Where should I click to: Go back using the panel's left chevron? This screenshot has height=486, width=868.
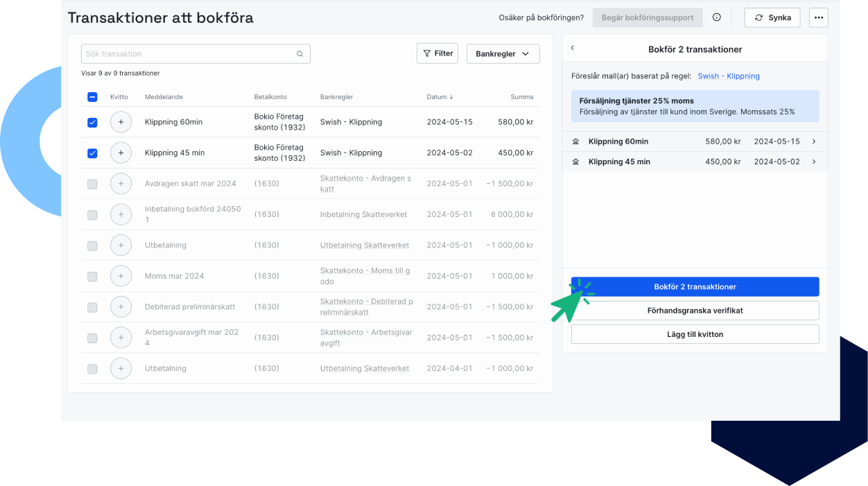point(573,49)
